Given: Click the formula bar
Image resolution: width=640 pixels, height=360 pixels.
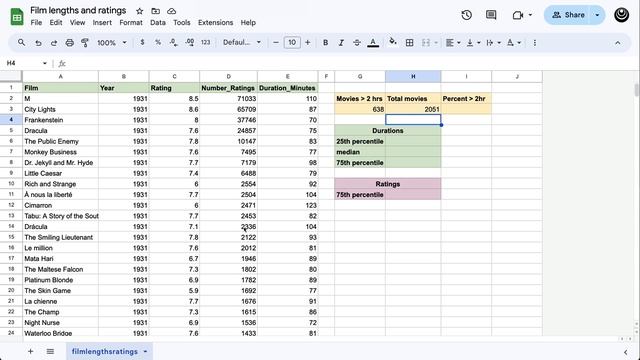Looking at the screenshot, I should pyautogui.click(x=351, y=63).
